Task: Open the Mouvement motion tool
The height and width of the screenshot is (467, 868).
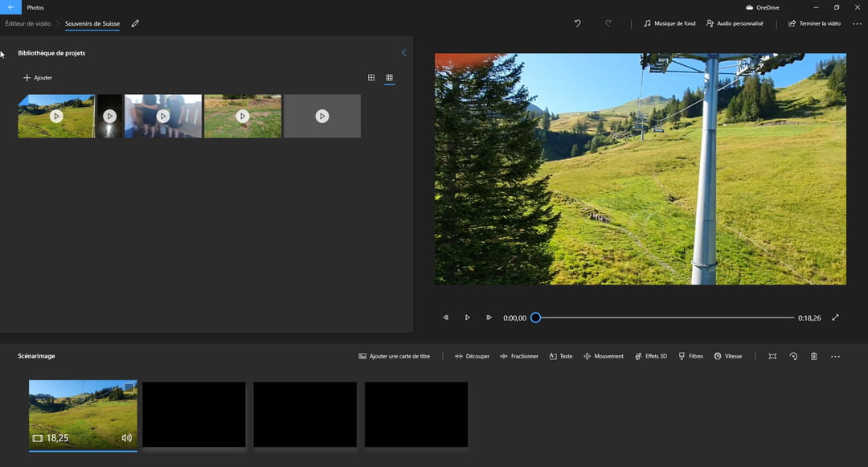Action: pyautogui.click(x=604, y=355)
